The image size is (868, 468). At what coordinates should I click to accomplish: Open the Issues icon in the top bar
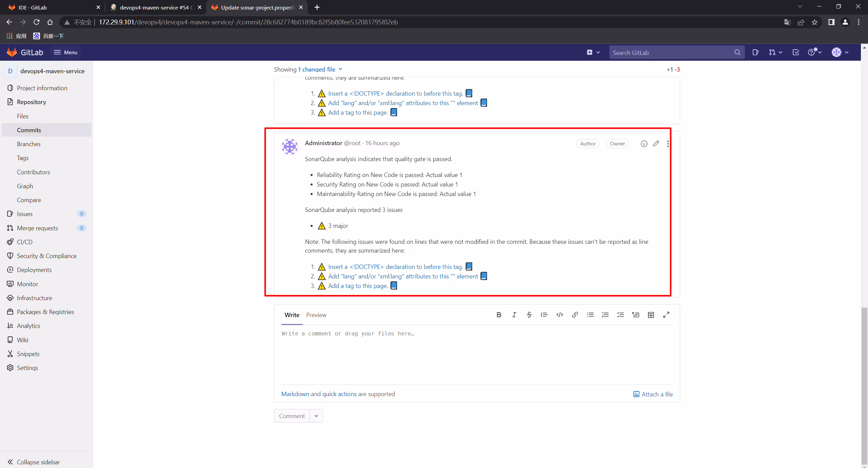click(x=755, y=52)
